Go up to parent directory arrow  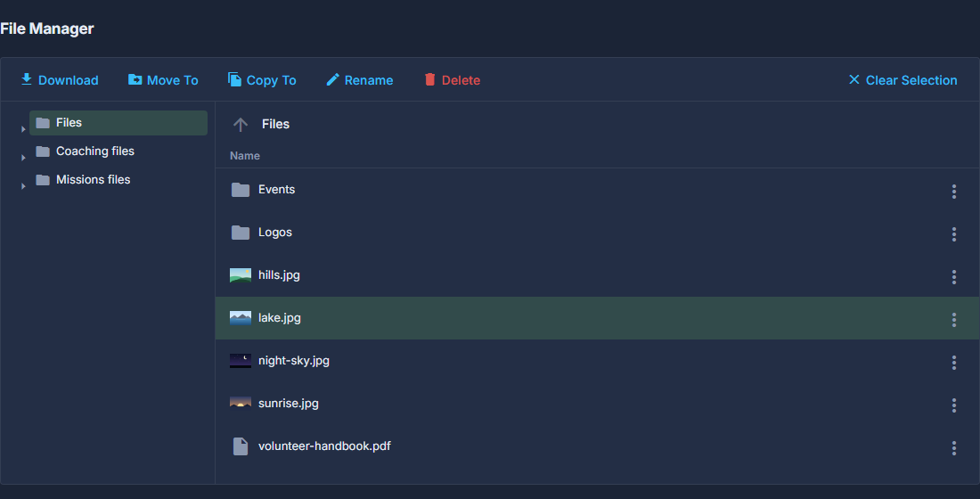click(241, 125)
